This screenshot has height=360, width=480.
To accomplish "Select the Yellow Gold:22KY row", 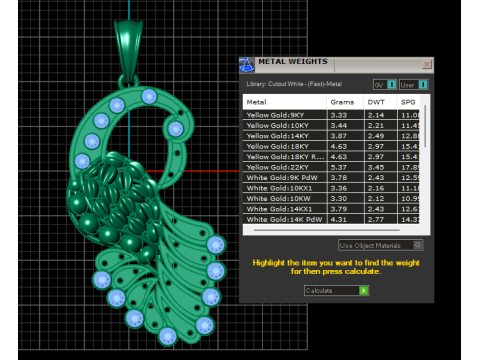I will click(x=331, y=167).
